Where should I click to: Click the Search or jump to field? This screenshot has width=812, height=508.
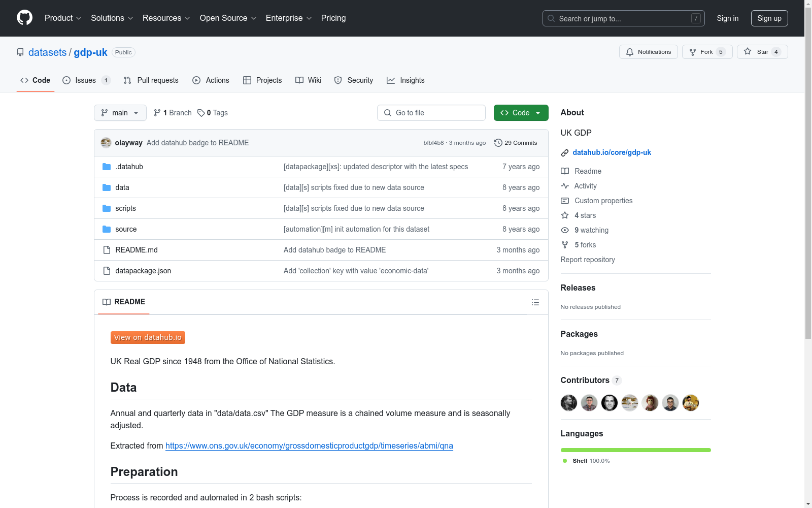pos(624,18)
